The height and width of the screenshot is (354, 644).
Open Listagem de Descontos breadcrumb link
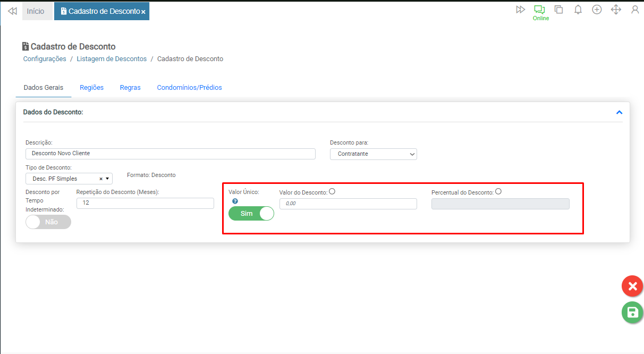(112, 59)
